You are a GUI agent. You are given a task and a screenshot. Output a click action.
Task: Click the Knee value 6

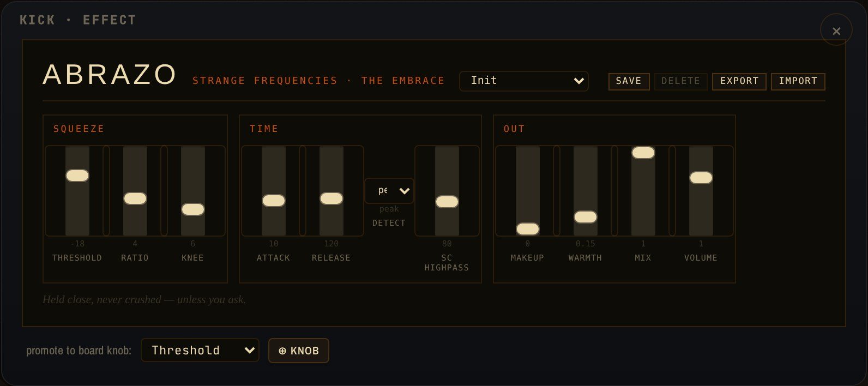click(x=193, y=244)
